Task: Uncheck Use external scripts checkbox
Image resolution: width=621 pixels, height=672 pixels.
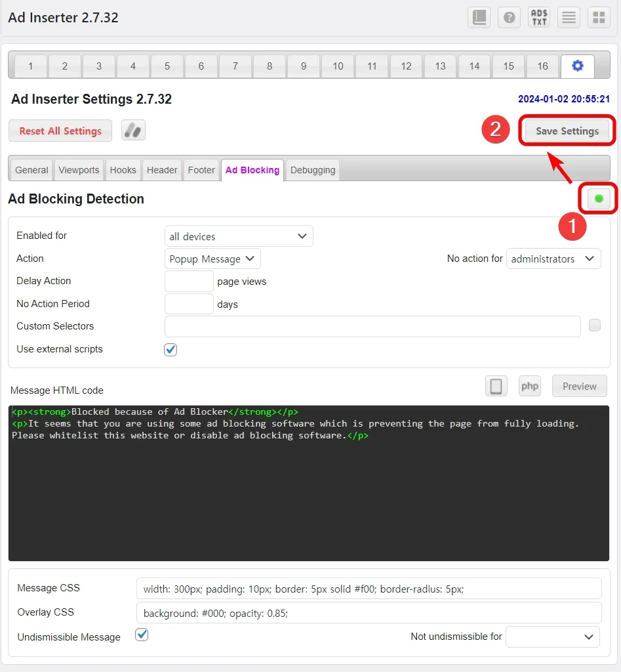Action: click(x=170, y=350)
